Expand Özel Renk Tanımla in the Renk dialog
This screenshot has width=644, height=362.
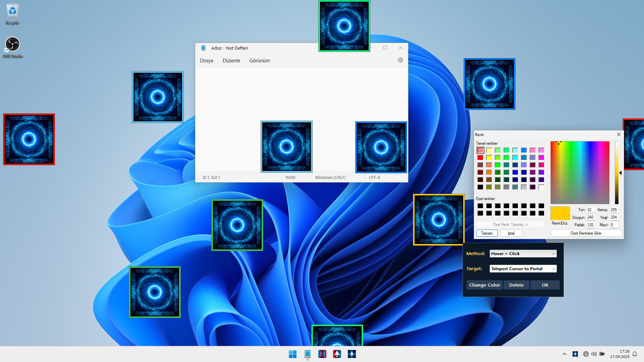click(x=510, y=224)
